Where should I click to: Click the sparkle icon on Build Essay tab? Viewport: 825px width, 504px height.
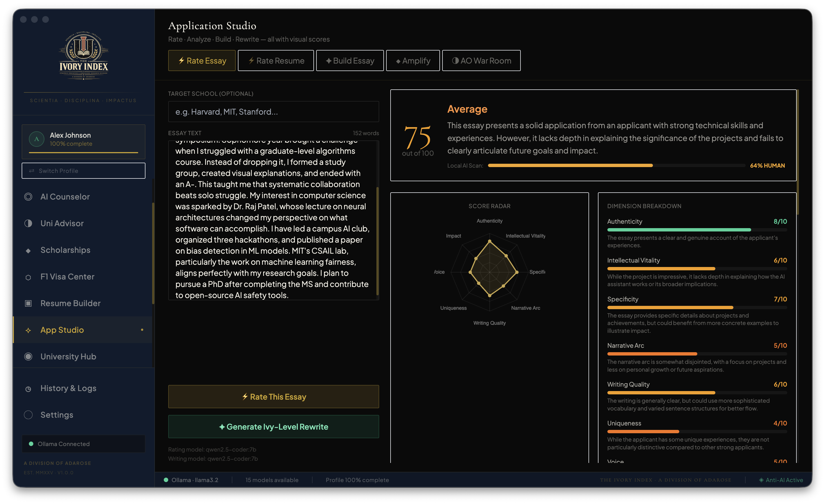[x=328, y=61]
